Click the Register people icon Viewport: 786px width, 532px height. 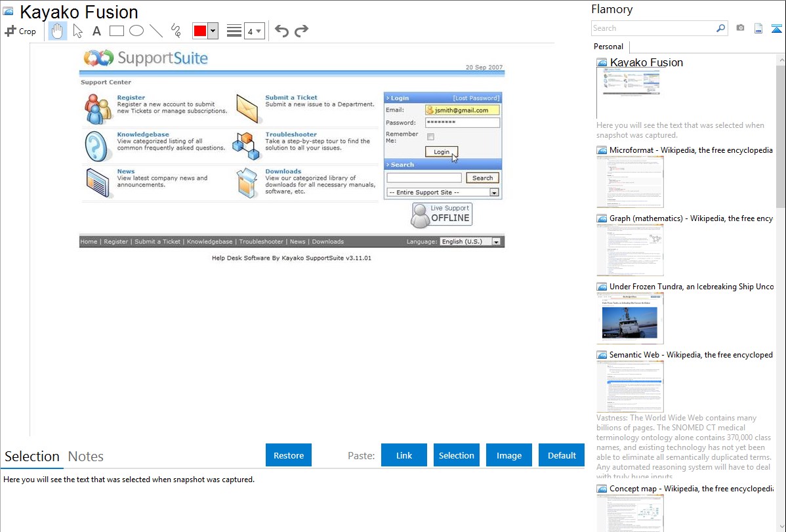[x=97, y=109]
